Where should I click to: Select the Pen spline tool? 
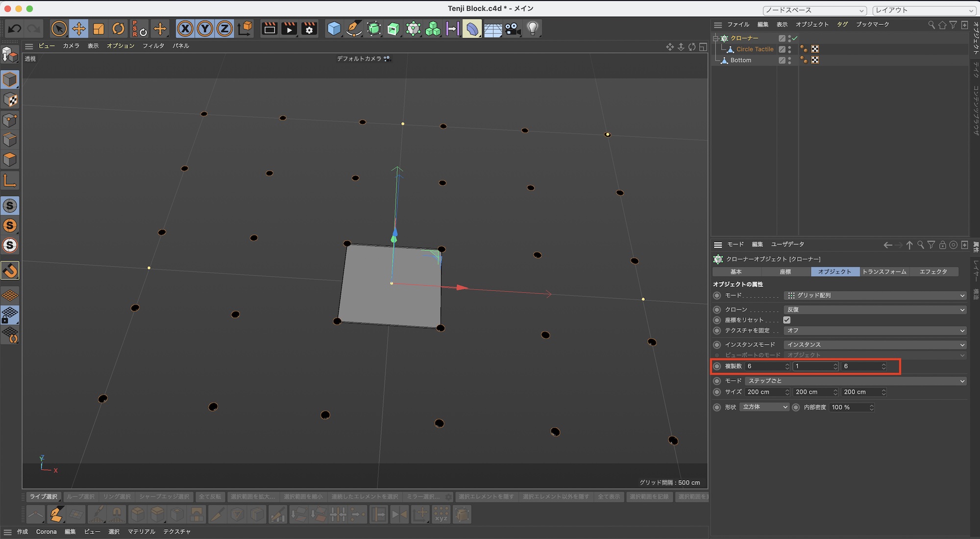coord(353,29)
